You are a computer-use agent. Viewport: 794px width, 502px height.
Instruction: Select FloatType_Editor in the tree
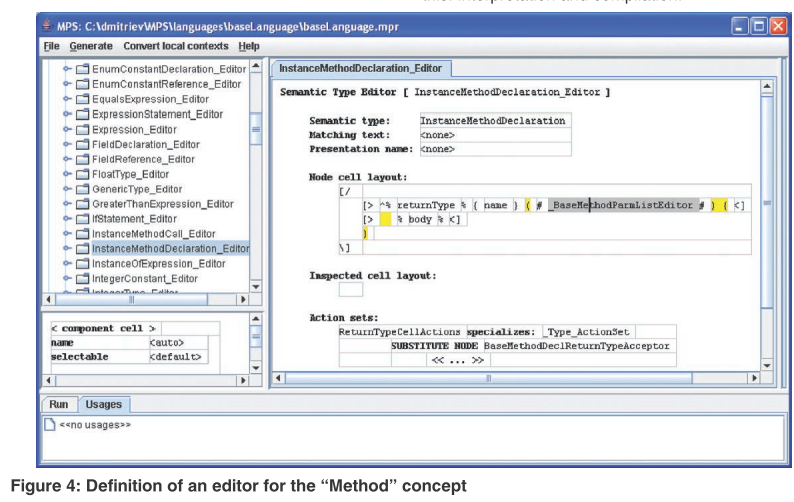(130, 174)
